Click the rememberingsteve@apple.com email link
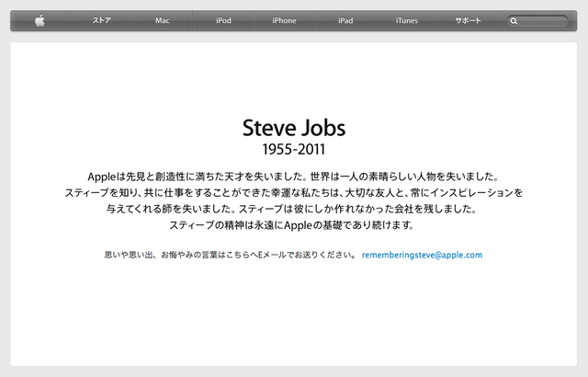The image size is (588, 377). point(422,255)
